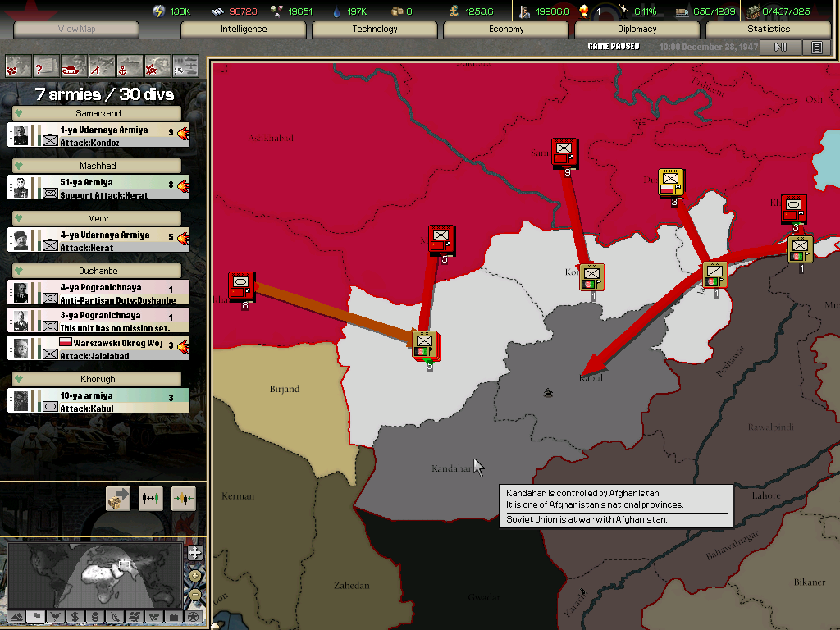Open the land units list (tank icon)

point(74,65)
